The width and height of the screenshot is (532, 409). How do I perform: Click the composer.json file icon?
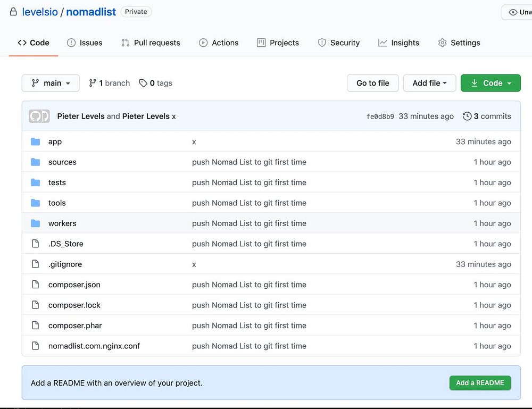point(35,284)
